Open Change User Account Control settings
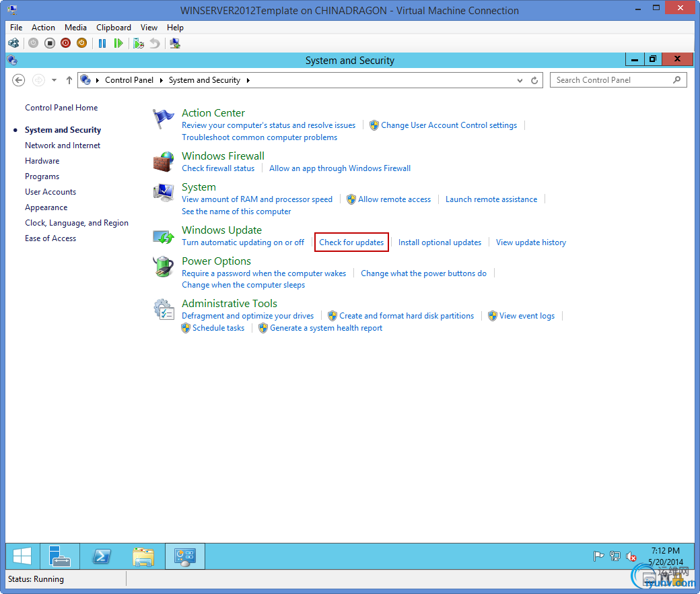This screenshot has height=594, width=700. pyautogui.click(x=449, y=125)
